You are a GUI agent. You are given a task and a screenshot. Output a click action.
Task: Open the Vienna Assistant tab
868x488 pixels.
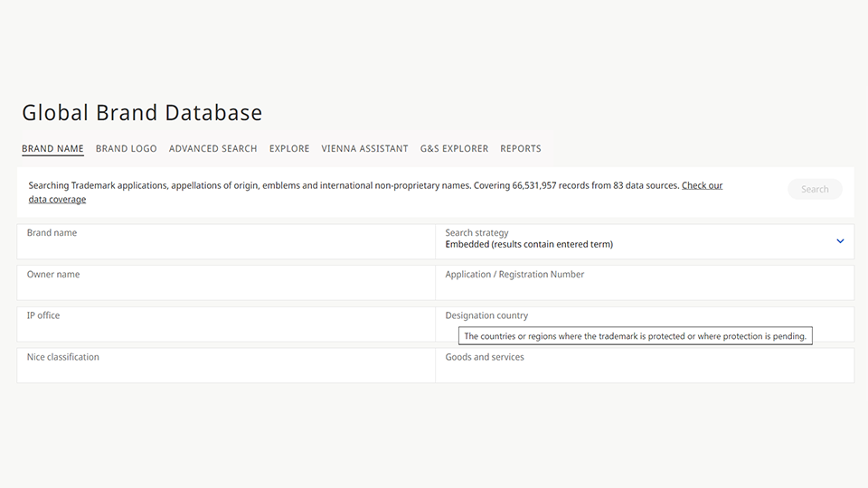tap(364, 148)
